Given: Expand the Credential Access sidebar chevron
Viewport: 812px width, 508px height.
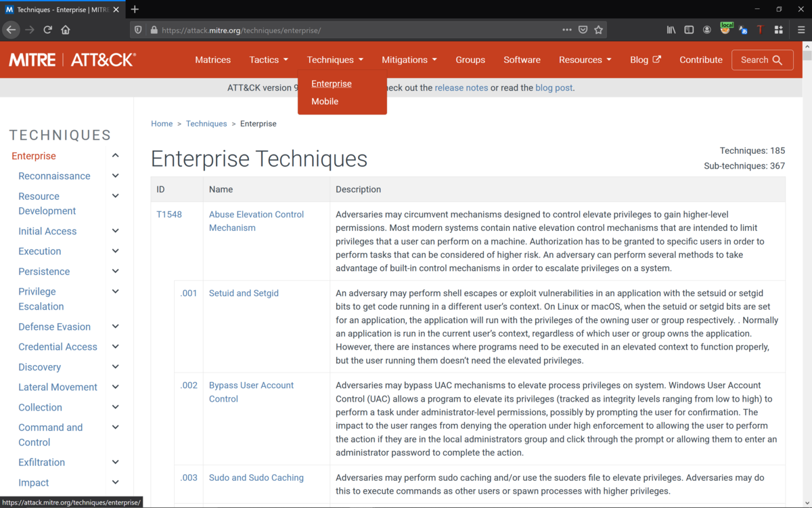Looking at the screenshot, I should click(x=115, y=347).
